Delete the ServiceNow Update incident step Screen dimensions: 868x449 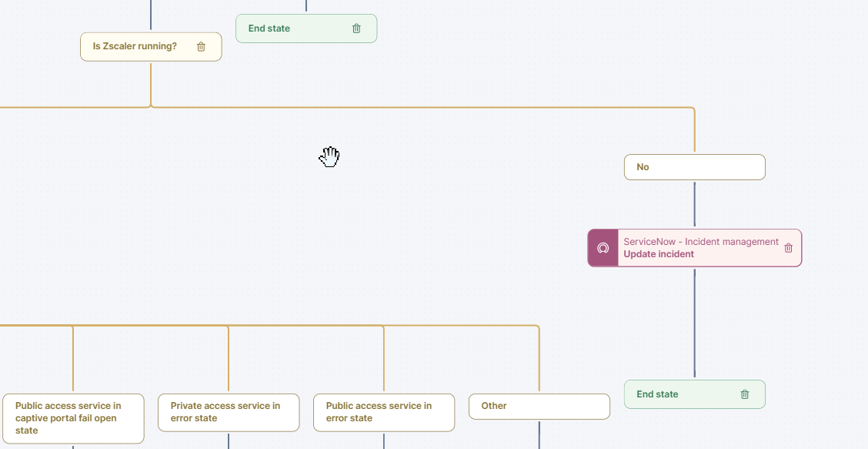[788, 248]
